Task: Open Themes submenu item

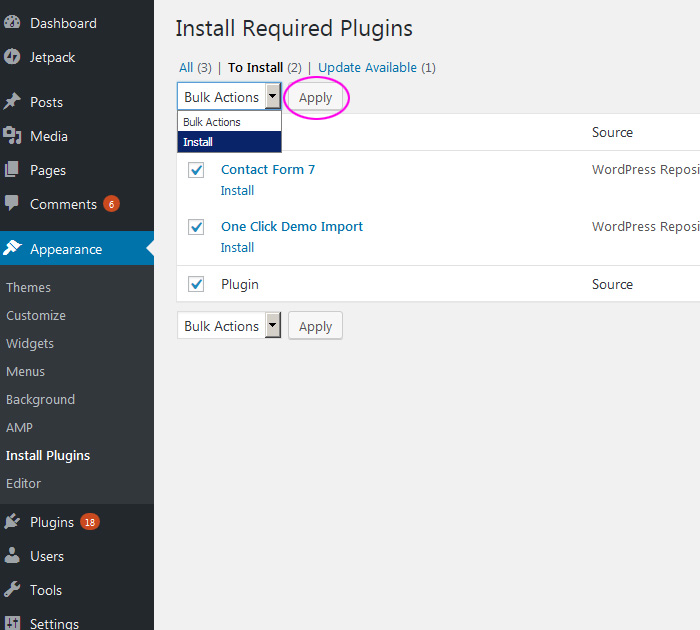Action: [x=28, y=287]
